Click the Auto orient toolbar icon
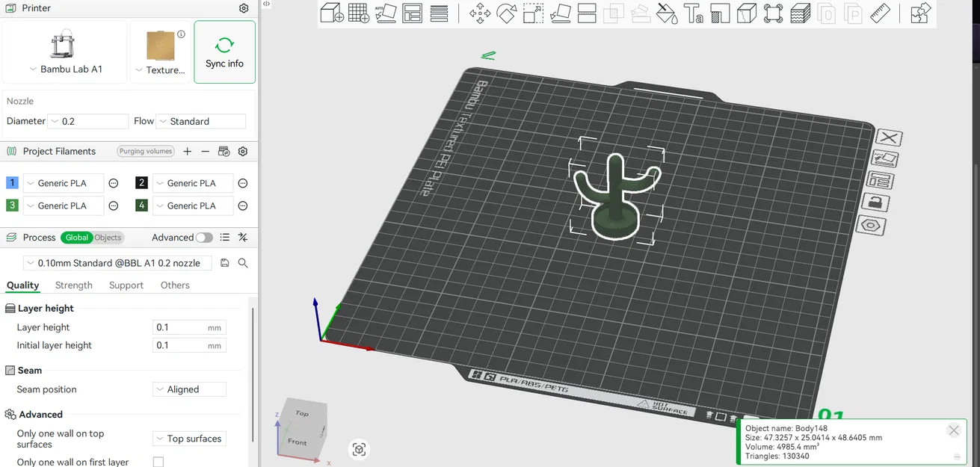The width and height of the screenshot is (980, 467). [386, 13]
